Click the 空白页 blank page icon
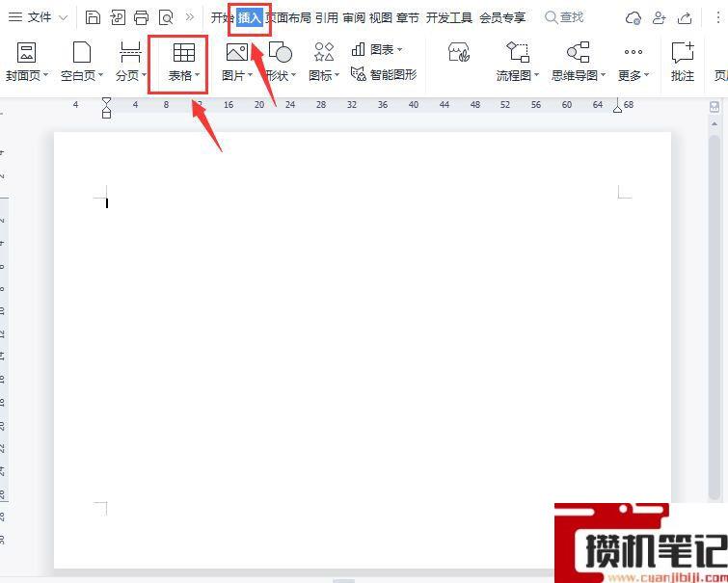The image size is (728, 583). (82, 52)
